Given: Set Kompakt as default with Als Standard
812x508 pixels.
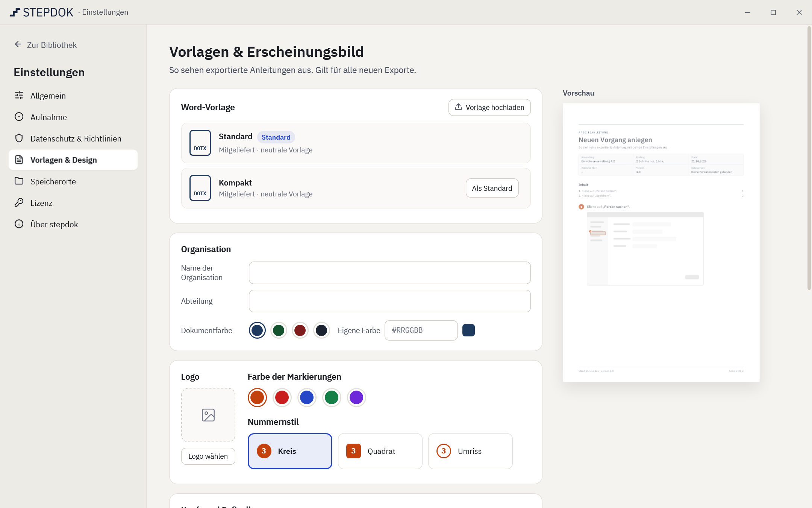Looking at the screenshot, I should (x=492, y=188).
